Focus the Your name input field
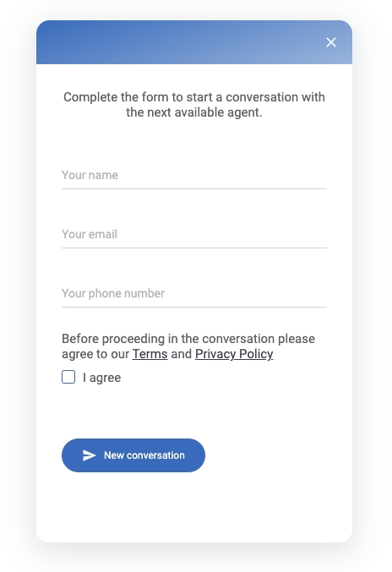Image resolution: width=392 pixels, height=572 pixels. [194, 176]
